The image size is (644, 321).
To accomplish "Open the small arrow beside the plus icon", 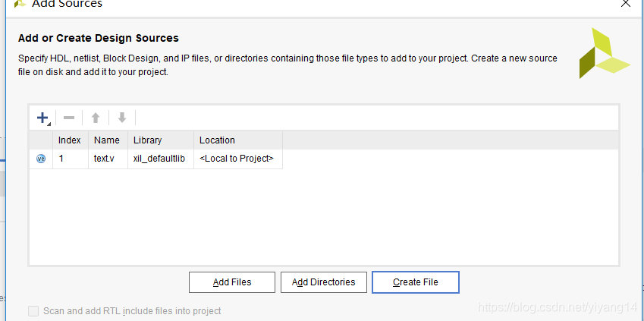I will click(49, 124).
